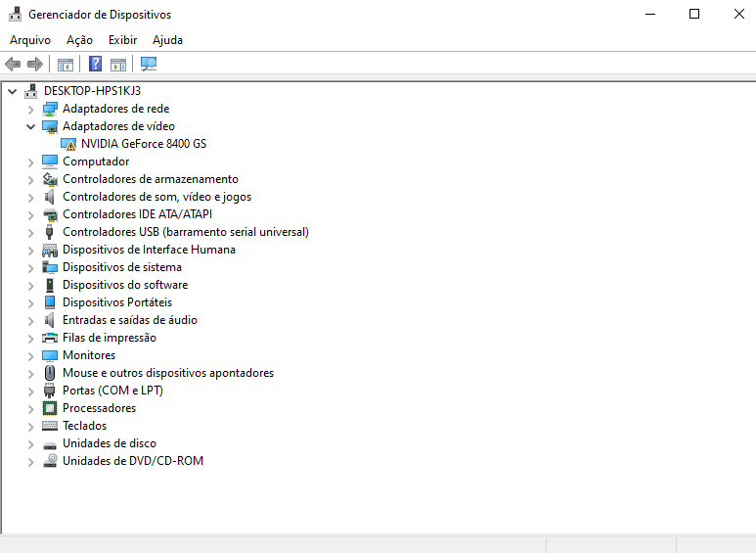Select the Dispositivos de Interface Humana icon
Screen dimensions: 756x553
point(50,250)
